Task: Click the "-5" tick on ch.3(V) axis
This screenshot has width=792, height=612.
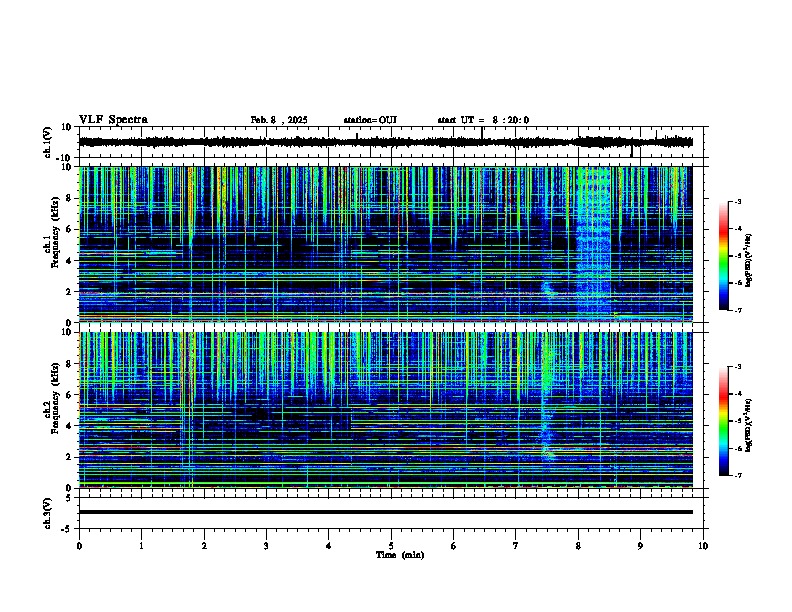Action: tap(68, 529)
